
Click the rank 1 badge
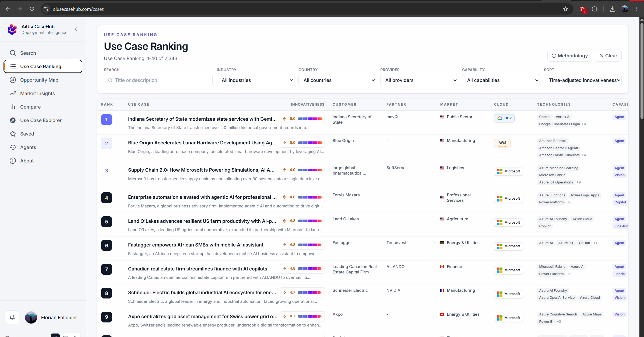click(107, 120)
